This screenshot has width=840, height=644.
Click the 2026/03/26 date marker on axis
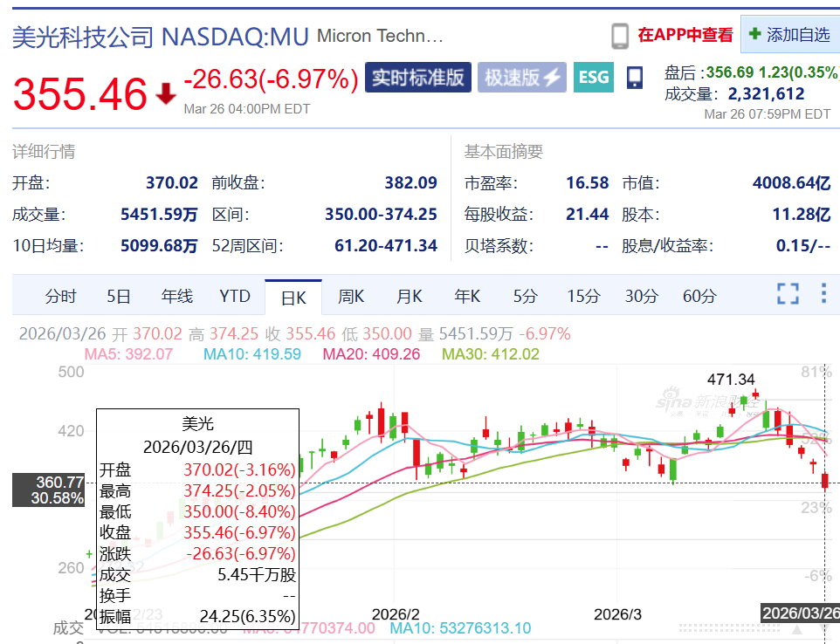click(801, 613)
